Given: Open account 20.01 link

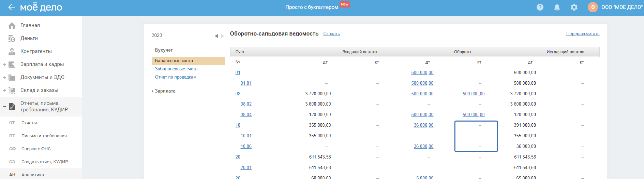Looking at the screenshot, I should pyautogui.click(x=246, y=168).
